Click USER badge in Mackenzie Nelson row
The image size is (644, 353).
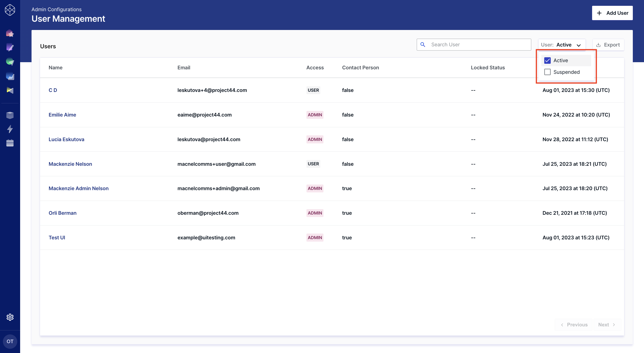(313, 164)
